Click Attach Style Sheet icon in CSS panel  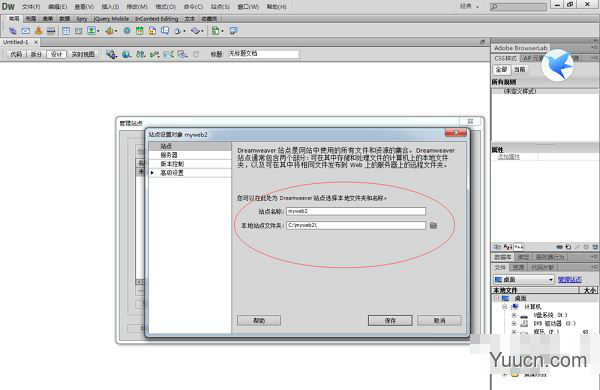pyautogui.click(x=560, y=247)
